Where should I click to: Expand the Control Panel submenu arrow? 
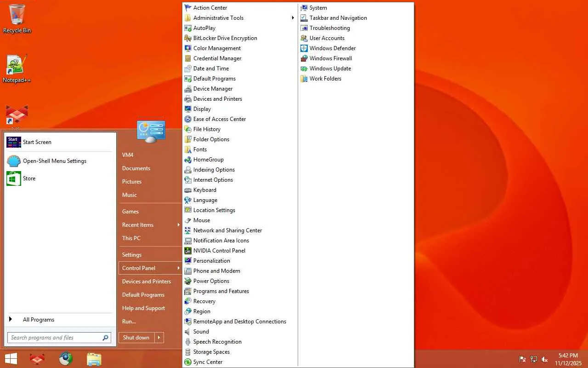point(178,268)
